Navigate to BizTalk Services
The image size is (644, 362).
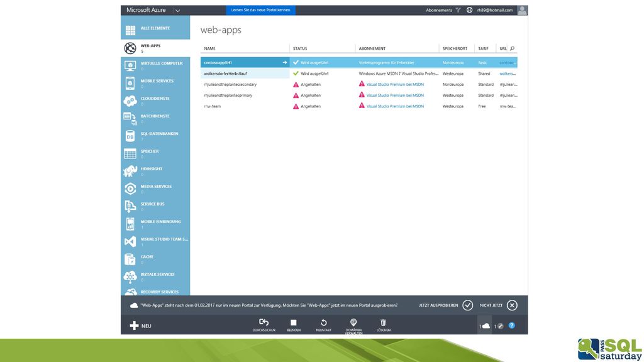tap(155, 277)
